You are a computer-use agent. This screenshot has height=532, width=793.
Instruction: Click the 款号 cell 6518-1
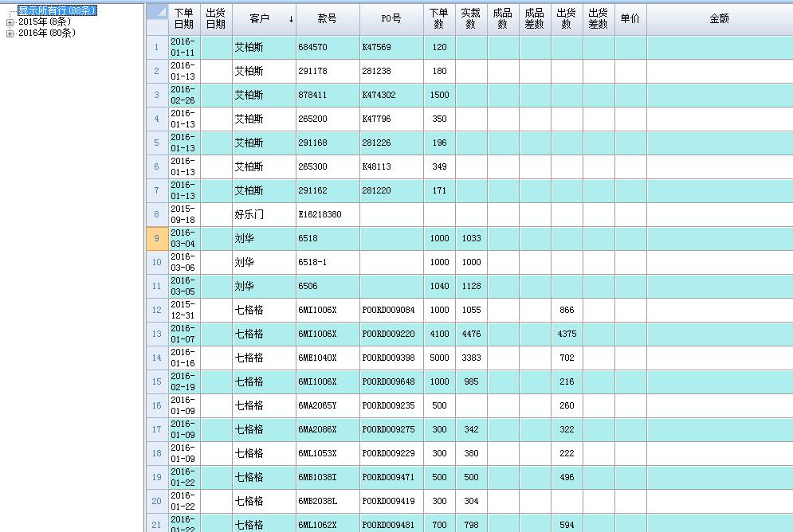pyautogui.click(x=328, y=262)
